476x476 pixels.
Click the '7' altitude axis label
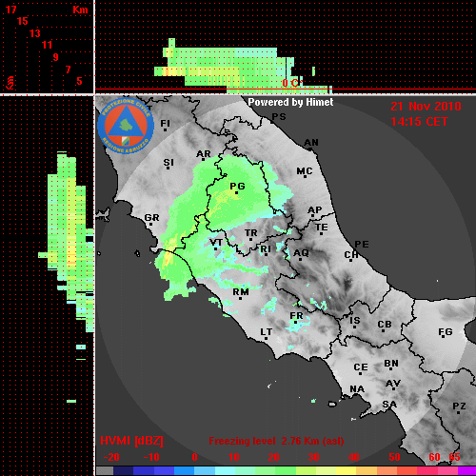[x=68, y=69]
